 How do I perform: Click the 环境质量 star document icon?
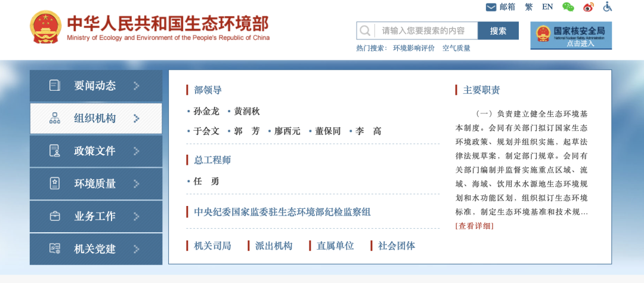click(55, 183)
